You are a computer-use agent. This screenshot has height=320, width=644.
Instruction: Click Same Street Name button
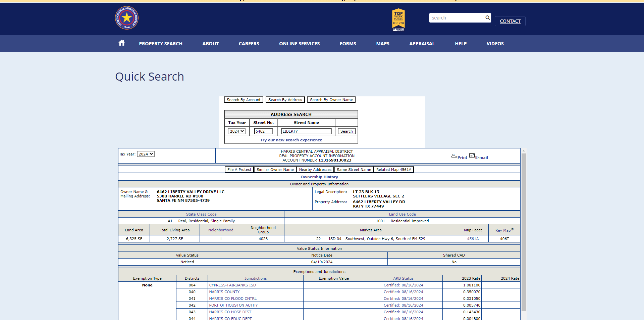(354, 170)
